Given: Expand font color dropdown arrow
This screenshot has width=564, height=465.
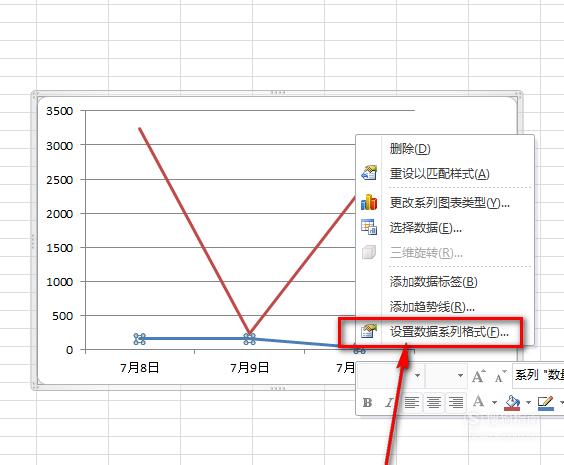Looking at the screenshot, I should [x=495, y=402].
